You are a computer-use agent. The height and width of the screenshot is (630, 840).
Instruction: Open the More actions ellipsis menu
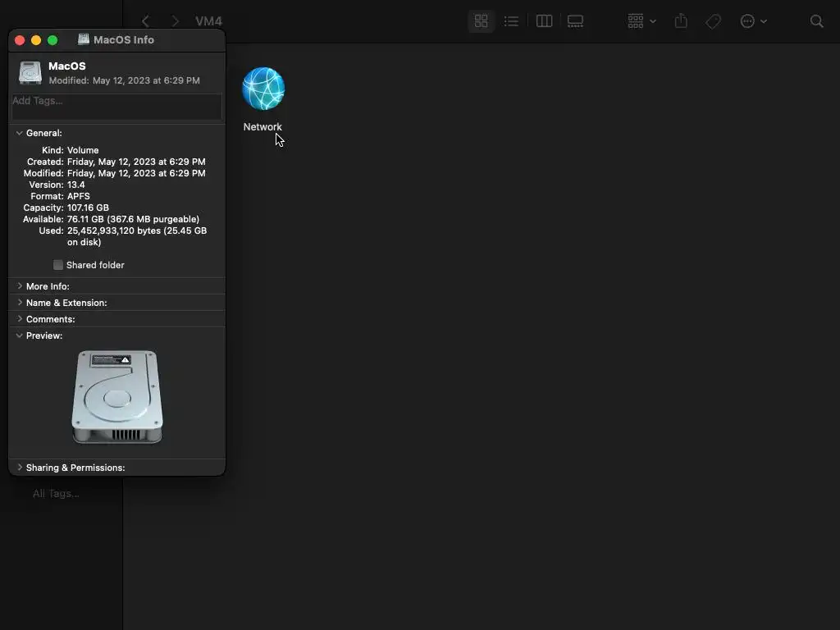(753, 21)
